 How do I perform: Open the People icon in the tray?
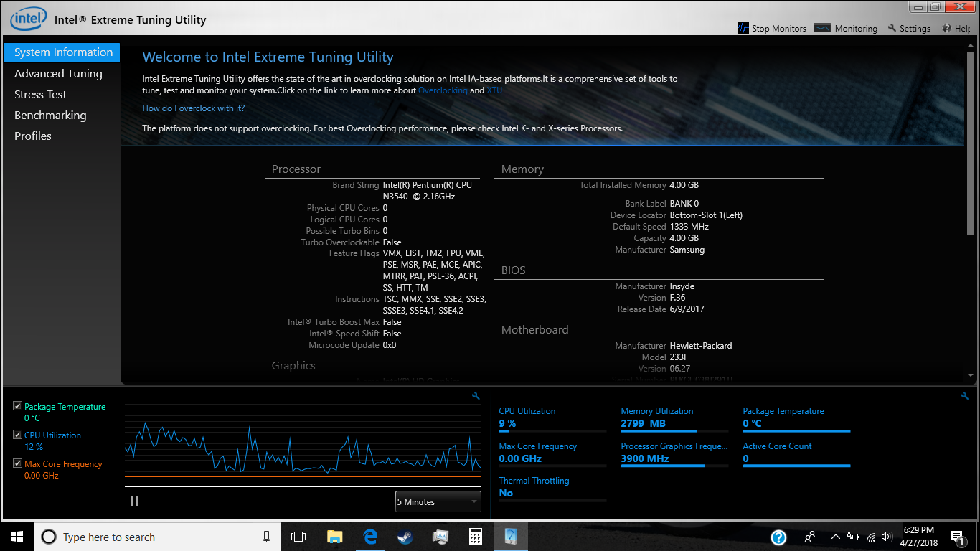coord(810,537)
